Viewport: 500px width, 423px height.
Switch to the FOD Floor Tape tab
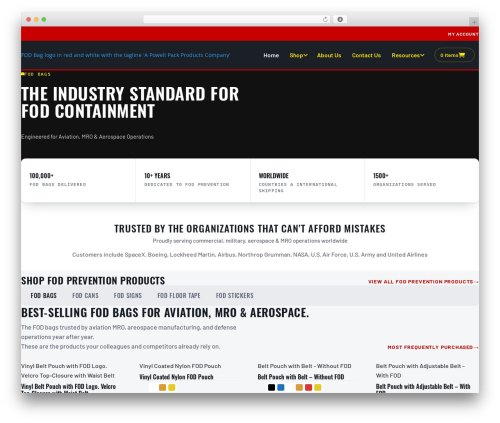point(179,296)
